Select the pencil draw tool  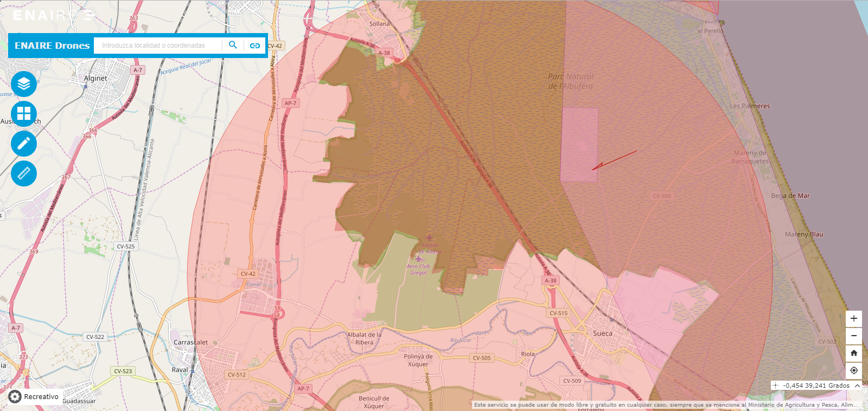point(24,144)
